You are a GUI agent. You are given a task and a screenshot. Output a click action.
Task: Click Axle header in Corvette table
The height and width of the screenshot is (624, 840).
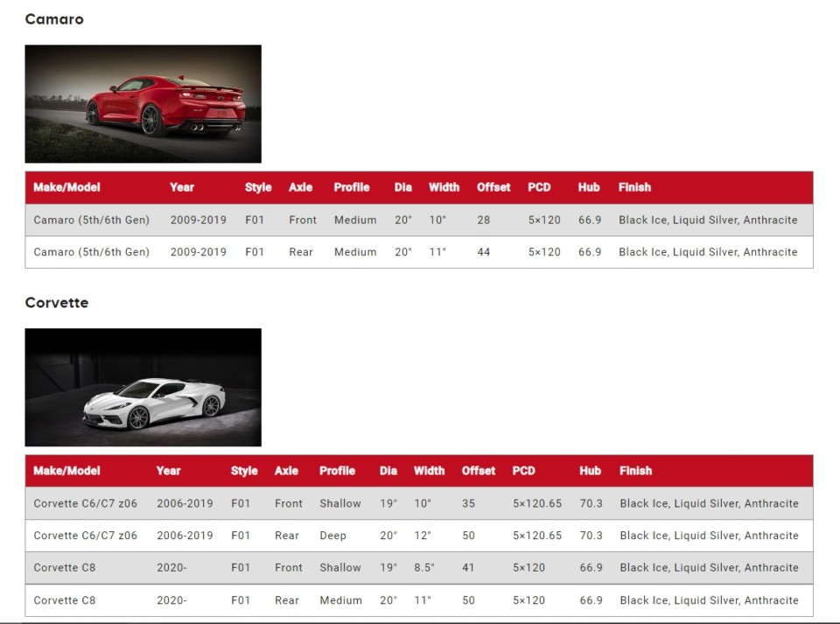[x=287, y=471]
